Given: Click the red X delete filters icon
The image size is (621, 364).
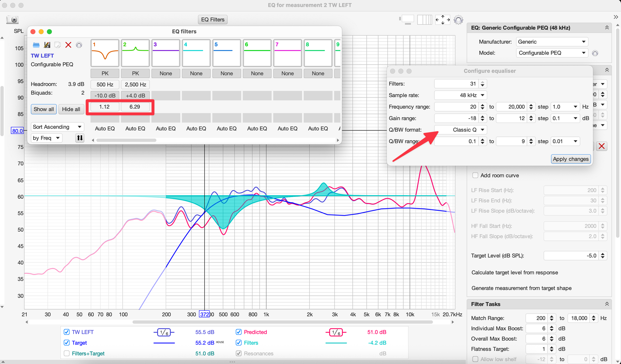Looking at the screenshot, I should point(68,45).
